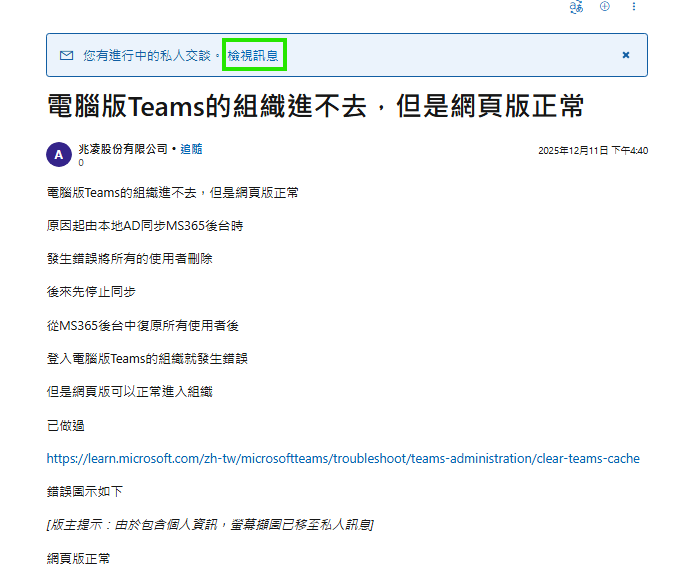This screenshot has width=678, height=568.
Task: Click the text 發生錯誤將所有的使用者刪除
Action: [129, 258]
